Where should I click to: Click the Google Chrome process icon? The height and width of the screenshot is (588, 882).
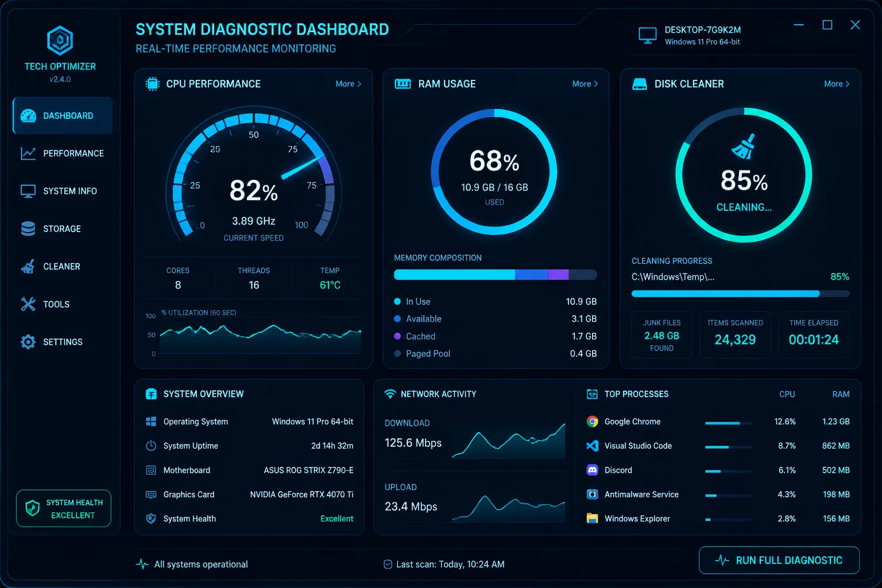[592, 421]
